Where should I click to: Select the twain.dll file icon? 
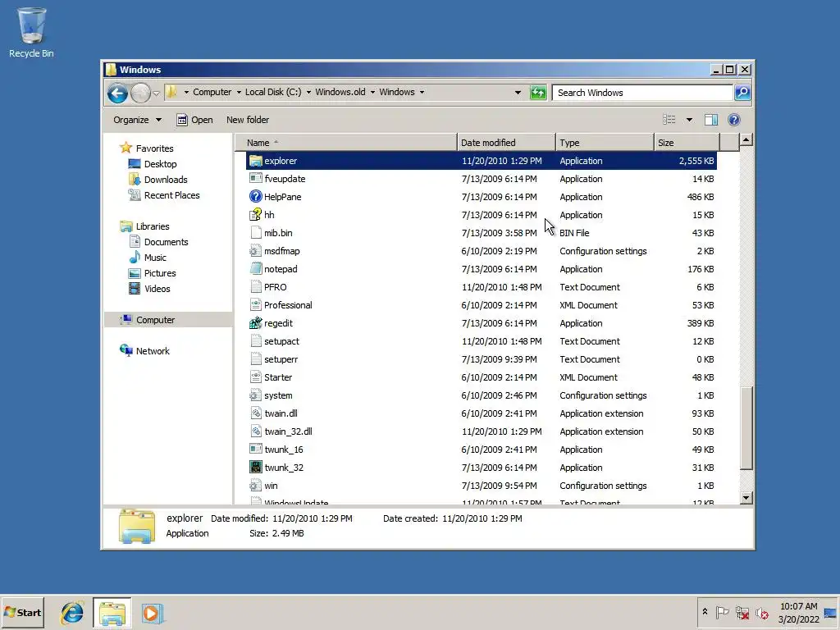pyautogui.click(x=256, y=413)
